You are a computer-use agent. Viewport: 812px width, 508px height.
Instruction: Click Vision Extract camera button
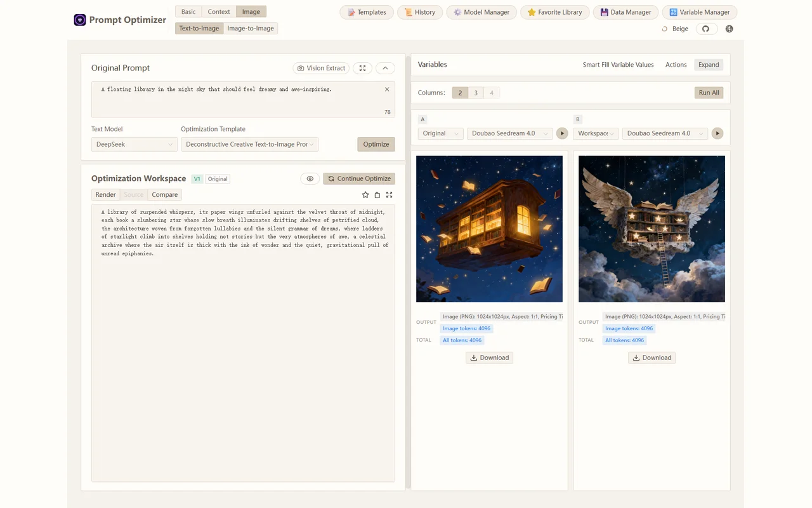tap(321, 68)
